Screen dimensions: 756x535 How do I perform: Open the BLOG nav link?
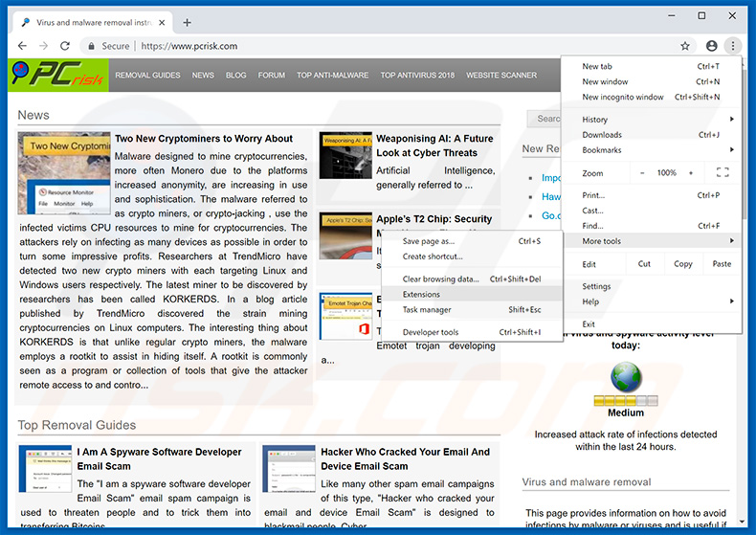click(x=235, y=76)
